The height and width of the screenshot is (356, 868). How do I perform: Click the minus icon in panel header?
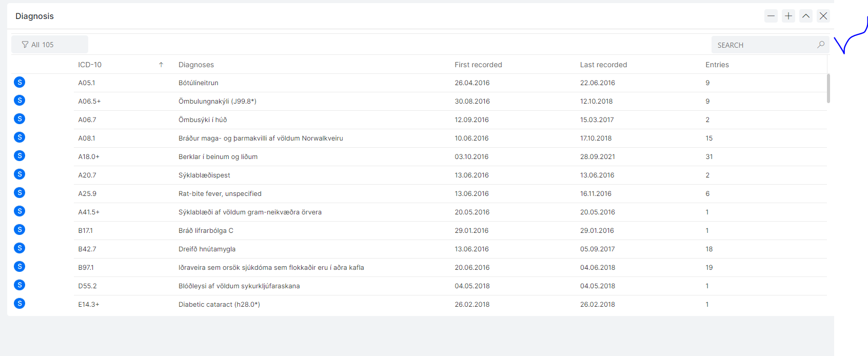point(771,16)
